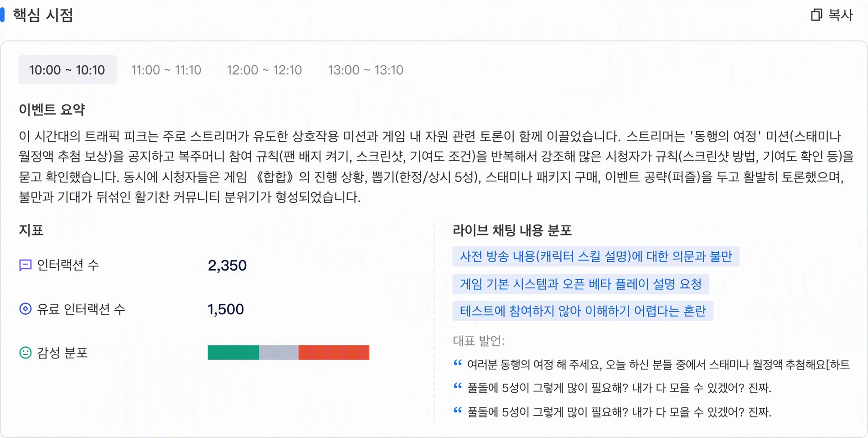868x438 pixels.
Task: Click the red negative sentiment bar segment
Action: click(334, 353)
